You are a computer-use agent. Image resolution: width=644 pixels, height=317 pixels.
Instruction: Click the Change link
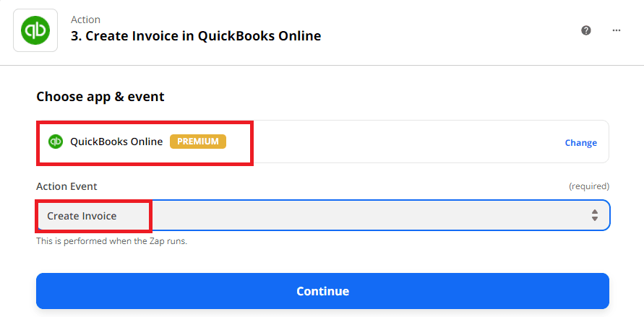point(580,143)
